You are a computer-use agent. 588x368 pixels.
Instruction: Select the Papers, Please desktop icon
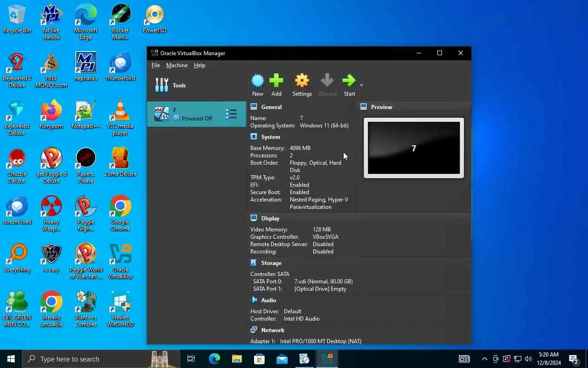click(86, 166)
